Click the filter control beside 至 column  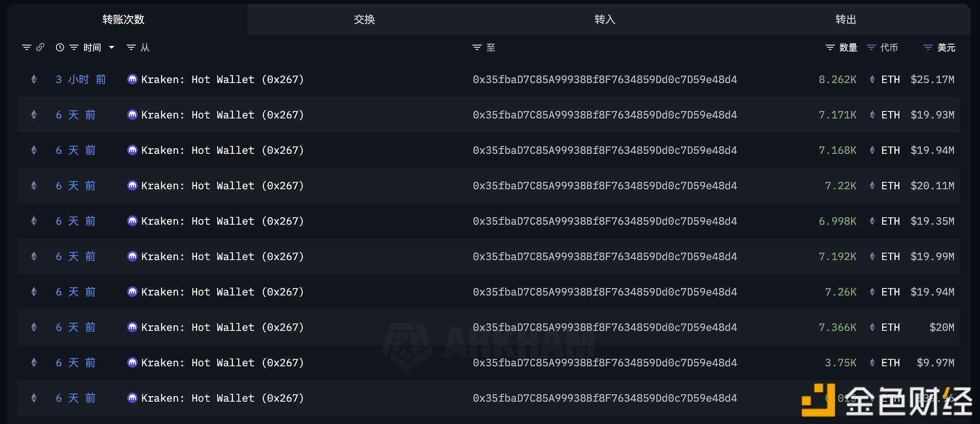click(x=476, y=47)
